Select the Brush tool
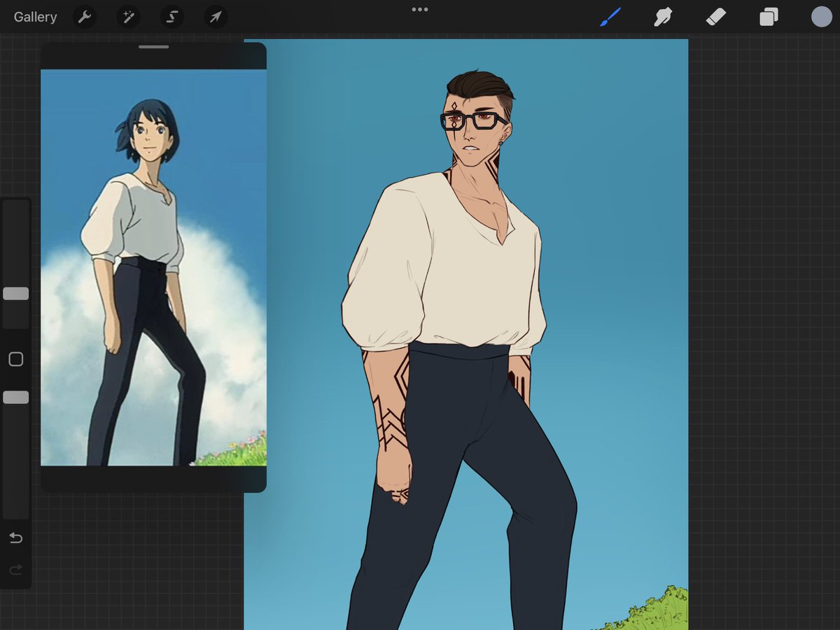840x630 pixels. click(610, 17)
